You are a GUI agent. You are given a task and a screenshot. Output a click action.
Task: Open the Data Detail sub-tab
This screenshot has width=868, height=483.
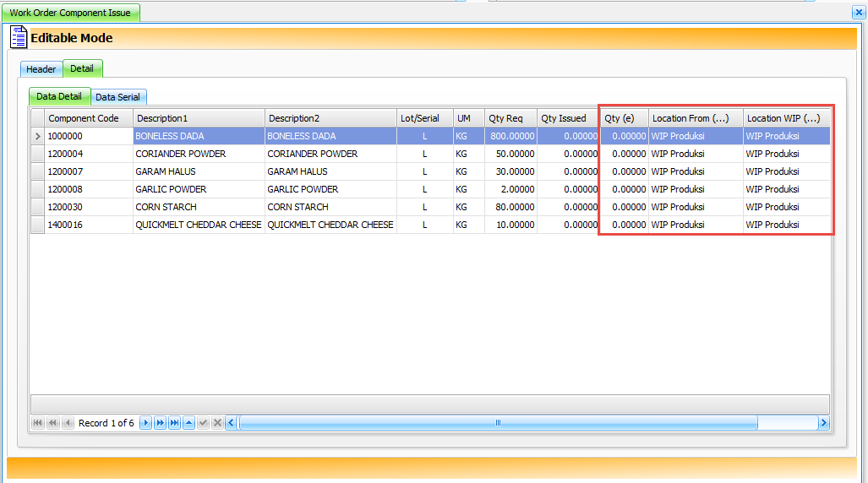point(59,96)
